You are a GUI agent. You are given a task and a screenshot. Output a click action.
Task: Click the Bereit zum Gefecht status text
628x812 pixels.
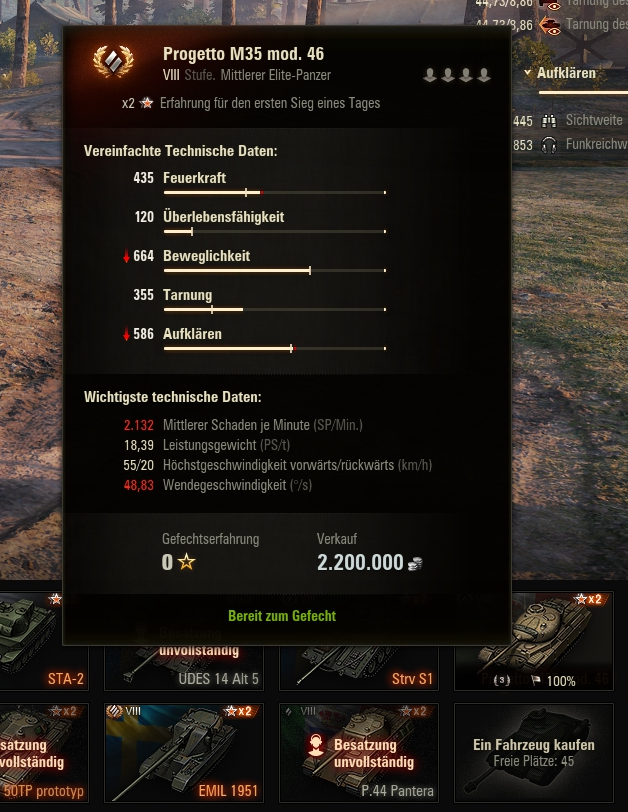coord(282,616)
